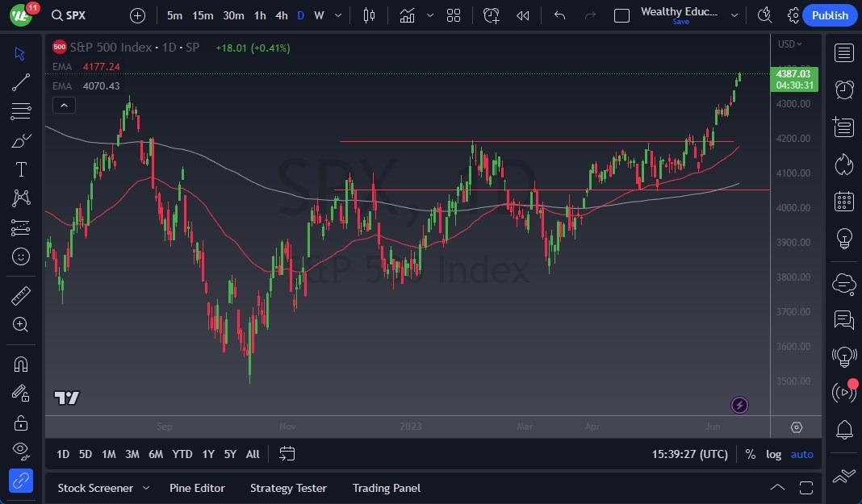Open the calendar panel in right sidebar

844,201
